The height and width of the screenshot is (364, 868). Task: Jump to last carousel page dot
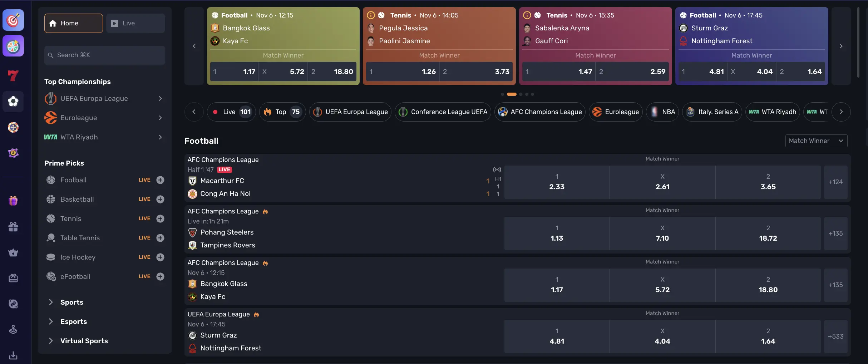pos(532,94)
